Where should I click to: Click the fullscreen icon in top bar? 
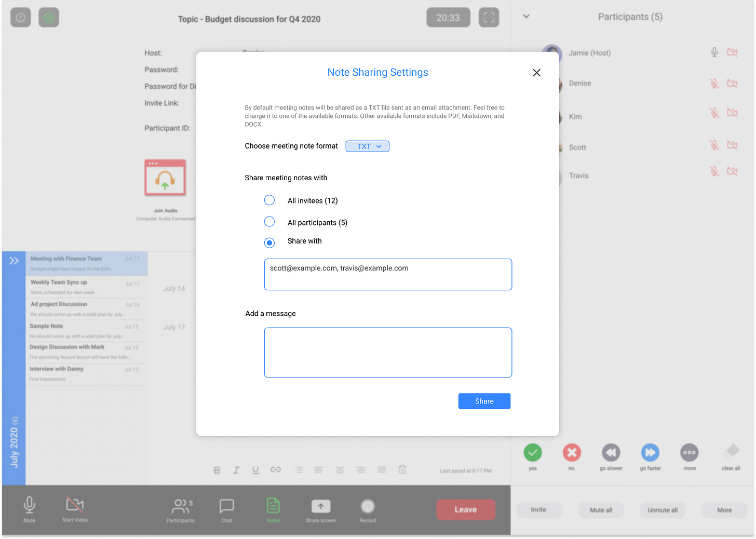tap(489, 17)
